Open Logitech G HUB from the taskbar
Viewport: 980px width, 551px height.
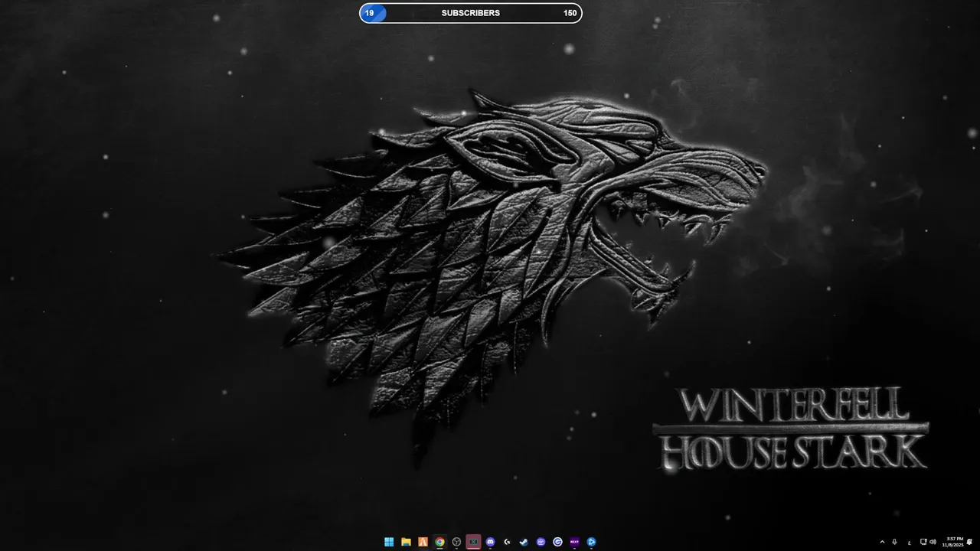507,542
